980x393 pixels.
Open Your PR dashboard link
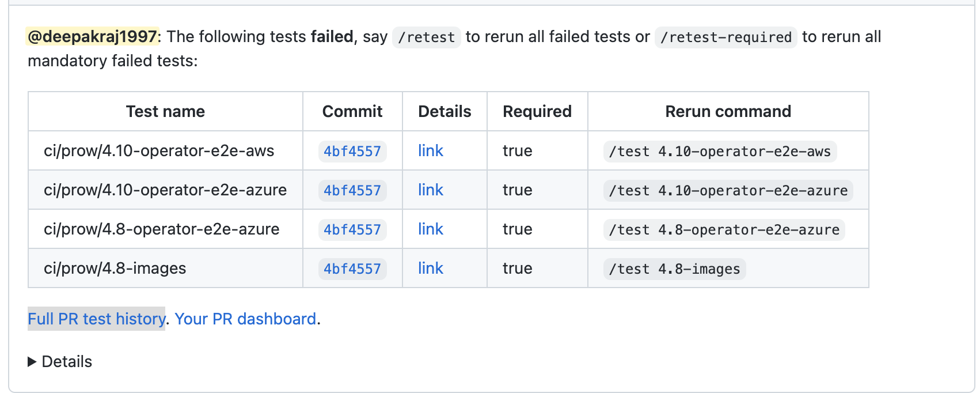pos(245,319)
